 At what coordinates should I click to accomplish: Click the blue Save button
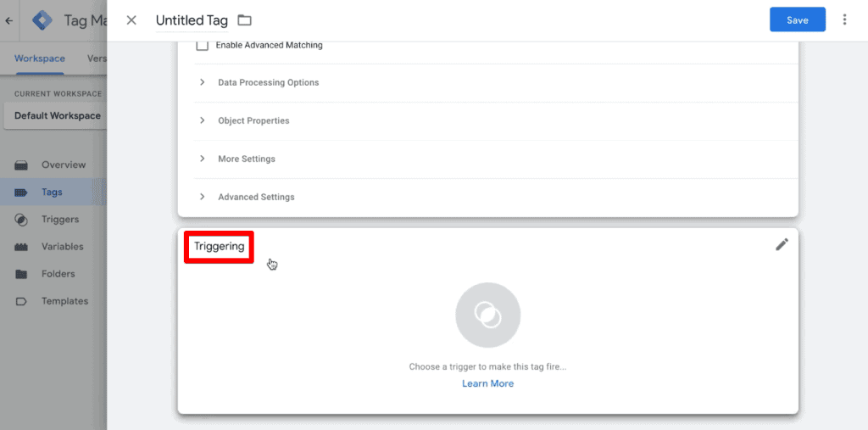click(797, 20)
